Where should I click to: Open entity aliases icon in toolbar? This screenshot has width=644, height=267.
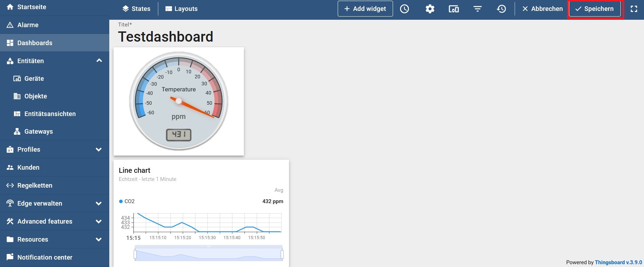pos(453,9)
